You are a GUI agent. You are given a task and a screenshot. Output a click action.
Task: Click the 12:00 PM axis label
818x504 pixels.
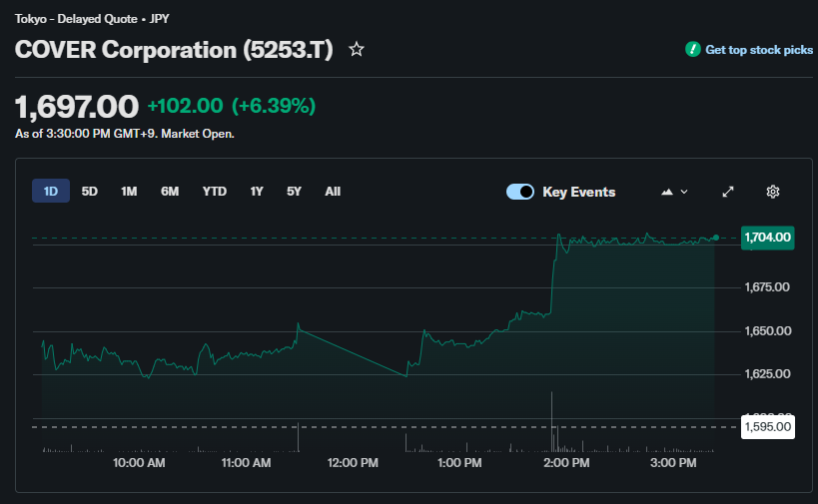[x=353, y=463]
